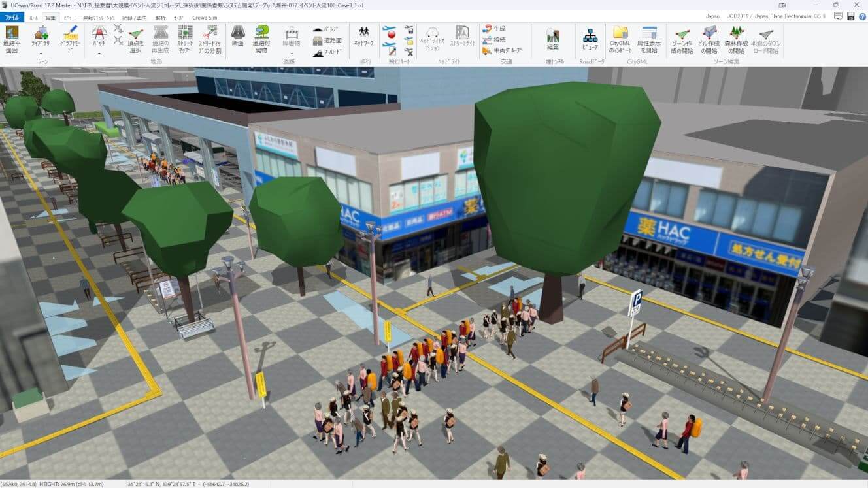Open the ファイル file menu
This screenshot has width=868, height=488.
[12, 18]
